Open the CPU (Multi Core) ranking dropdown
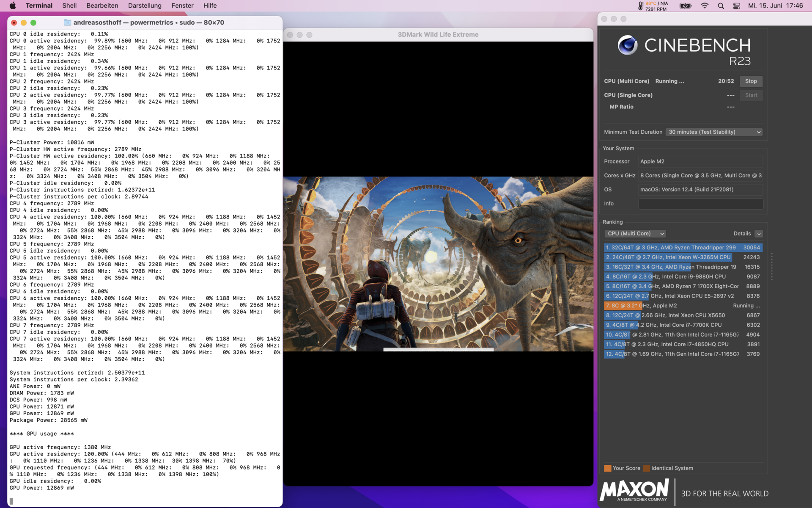This screenshot has width=812, height=508. pos(634,234)
